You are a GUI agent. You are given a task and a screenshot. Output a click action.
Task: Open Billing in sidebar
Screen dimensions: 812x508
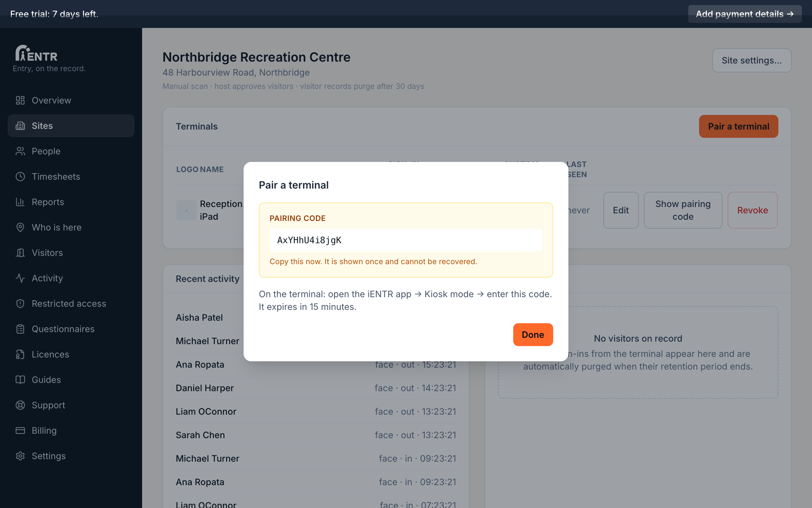(71, 431)
